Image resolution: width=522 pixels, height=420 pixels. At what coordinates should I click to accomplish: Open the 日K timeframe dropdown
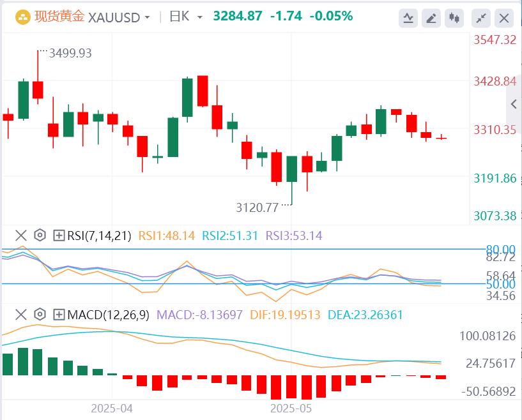(200, 17)
